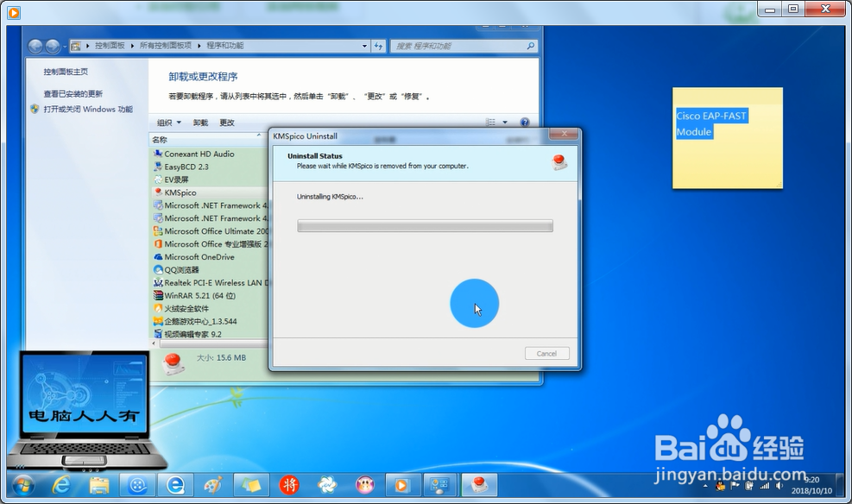
Task: Open the view options dropdown arrow
Action: (505, 123)
